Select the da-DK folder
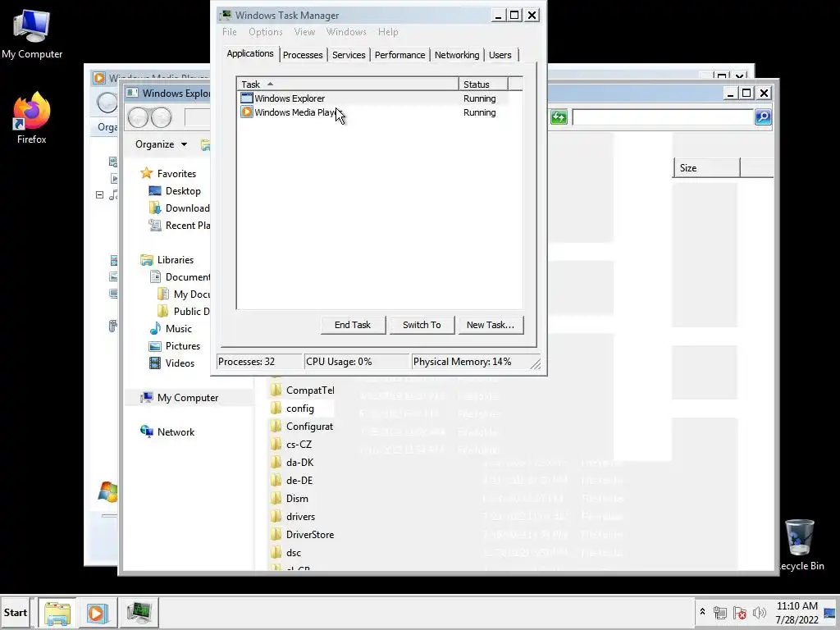This screenshot has width=840, height=630. [293, 463]
